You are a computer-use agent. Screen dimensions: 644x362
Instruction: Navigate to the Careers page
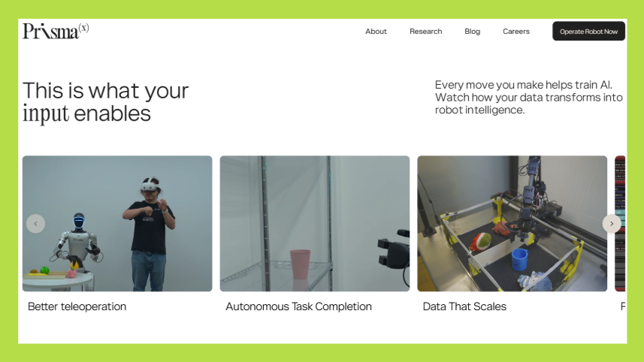click(516, 32)
